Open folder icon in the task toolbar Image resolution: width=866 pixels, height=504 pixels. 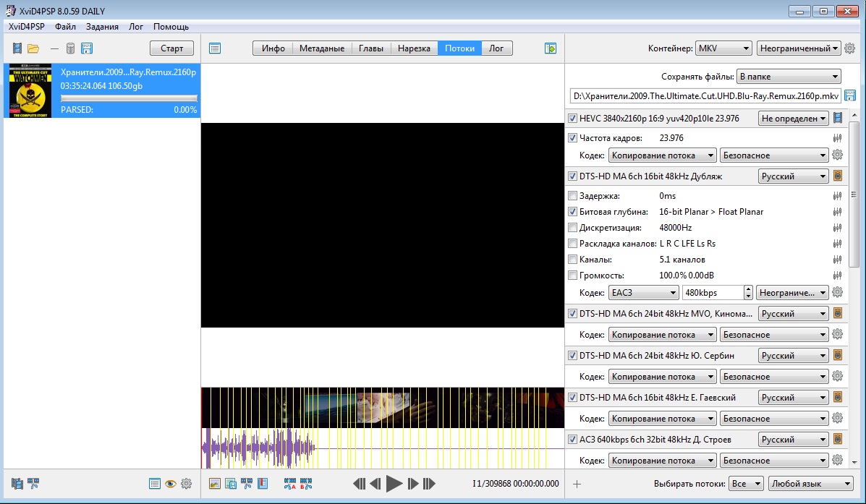tap(33, 48)
